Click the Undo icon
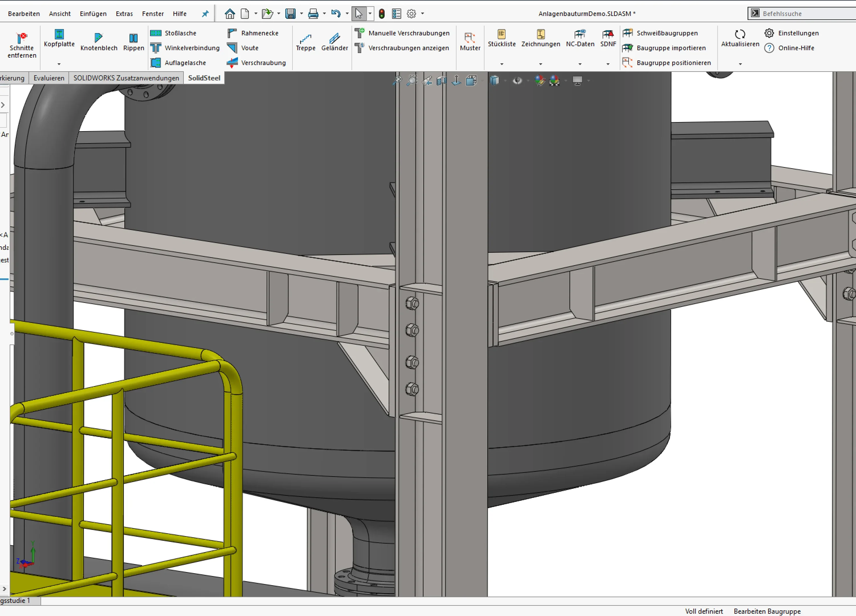Screen dimensions: 856x616 coord(336,14)
